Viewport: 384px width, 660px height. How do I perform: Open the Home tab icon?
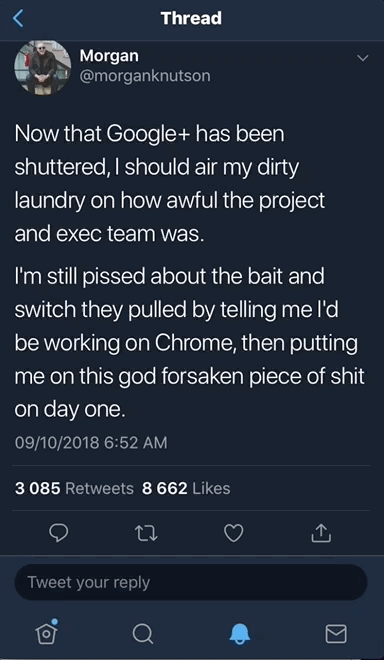(x=47, y=631)
